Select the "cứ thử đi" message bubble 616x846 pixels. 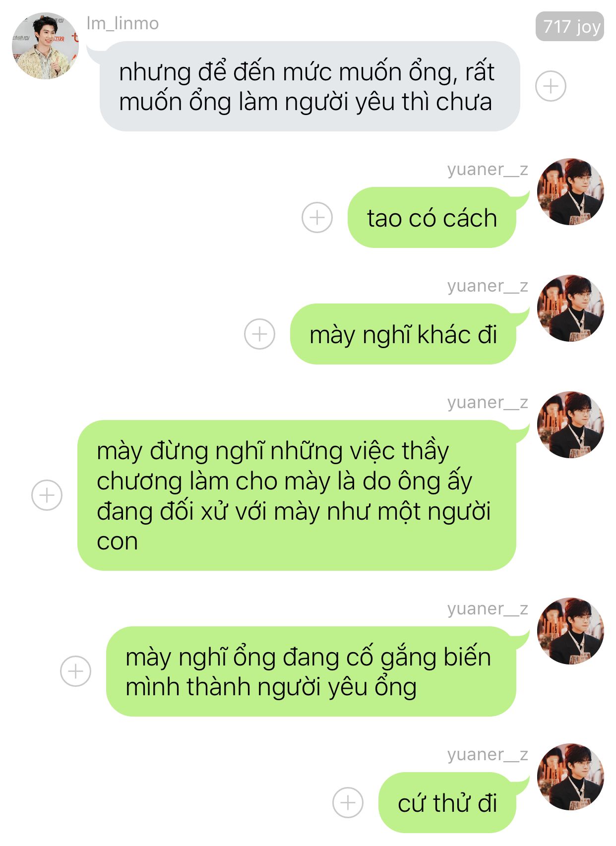click(447, 802)
